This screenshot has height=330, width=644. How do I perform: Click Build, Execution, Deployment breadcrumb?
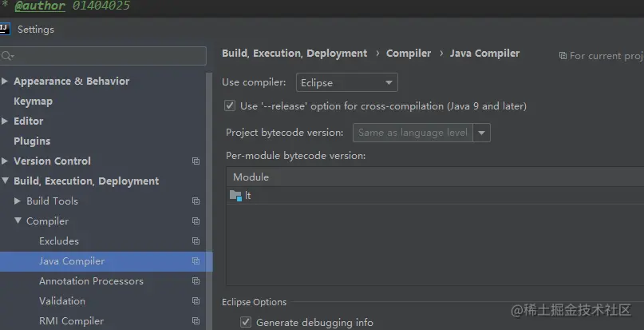pos(294,54)
